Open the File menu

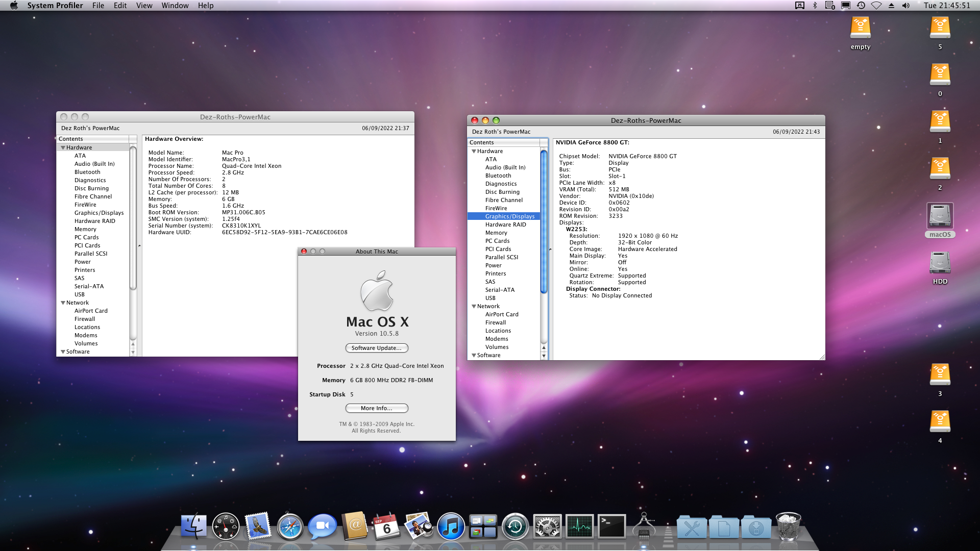[x=98, y=6]
